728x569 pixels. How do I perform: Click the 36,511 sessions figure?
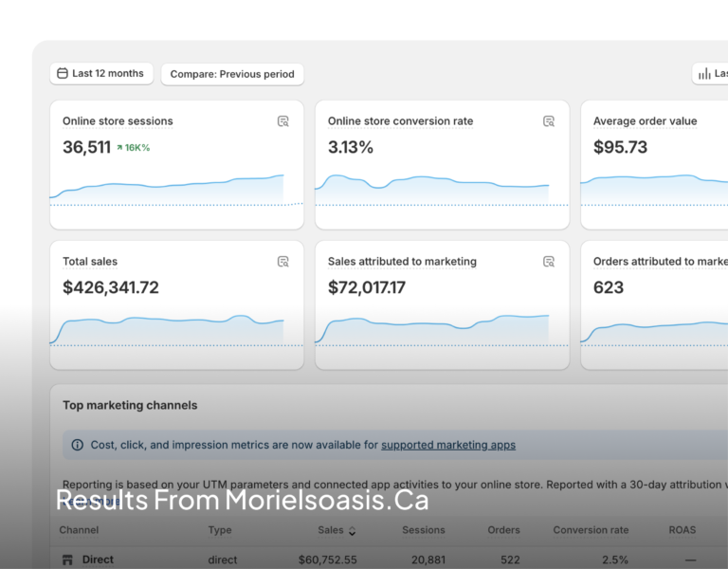coord(87,147)
